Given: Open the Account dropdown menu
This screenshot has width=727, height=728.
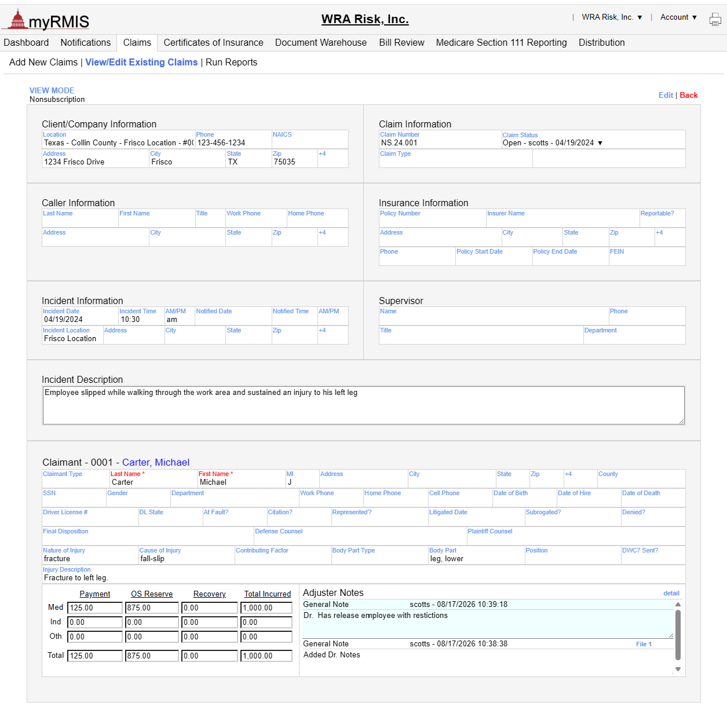Looking at the screenshot, I should [x=678, y=17].
